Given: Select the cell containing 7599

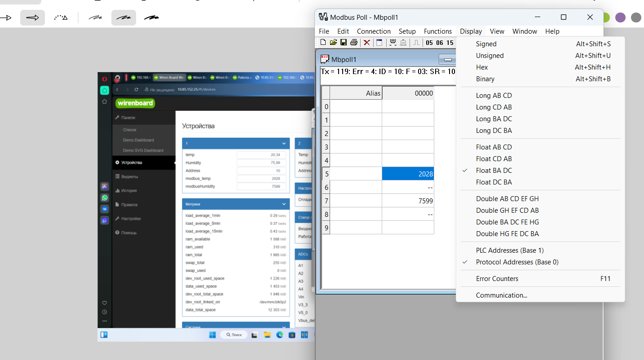Looking at the screenshot, I should [408, 201].
